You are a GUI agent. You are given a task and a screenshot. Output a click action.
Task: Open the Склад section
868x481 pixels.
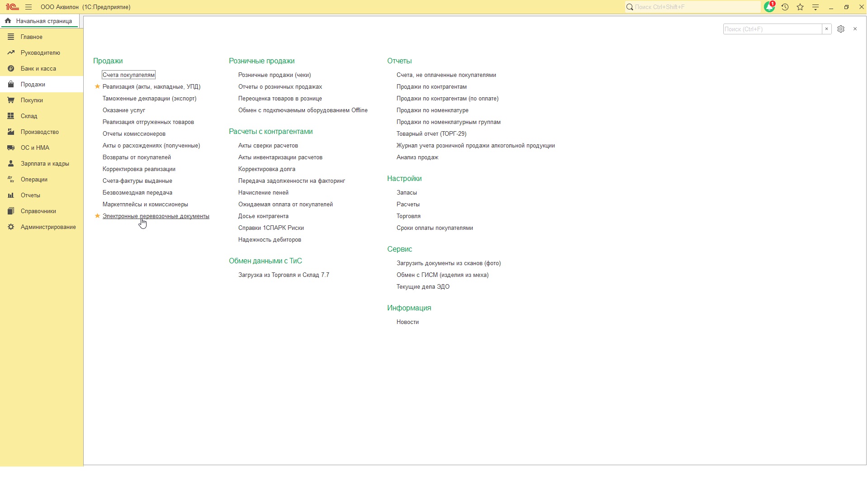pyautogui.click(x=42, y=116)
